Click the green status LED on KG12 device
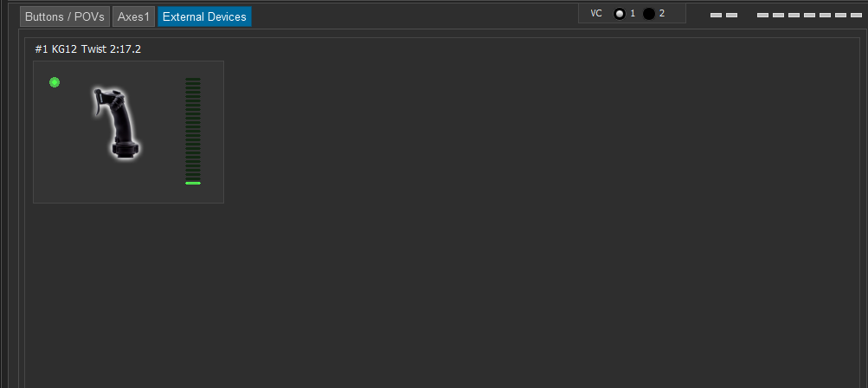This screenshot has width=868, height=388. point(55,82)
